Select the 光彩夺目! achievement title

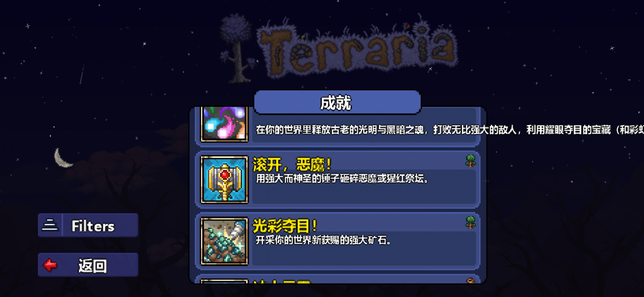point(285,226)
